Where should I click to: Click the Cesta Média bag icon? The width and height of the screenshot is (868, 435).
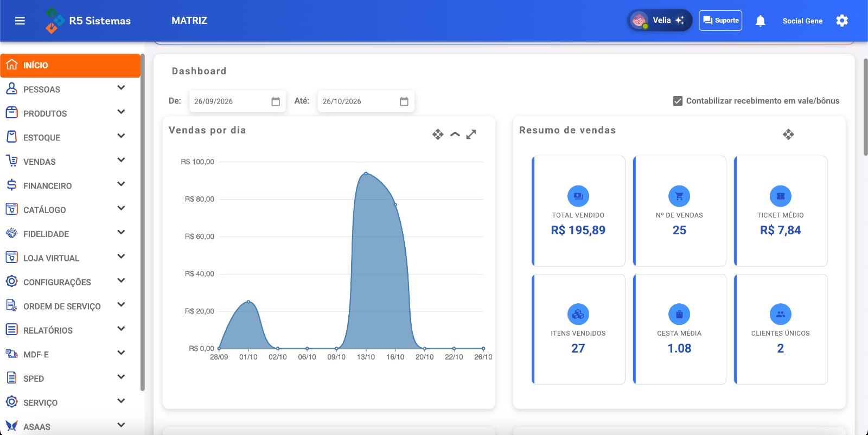click(x=679, y=314)
